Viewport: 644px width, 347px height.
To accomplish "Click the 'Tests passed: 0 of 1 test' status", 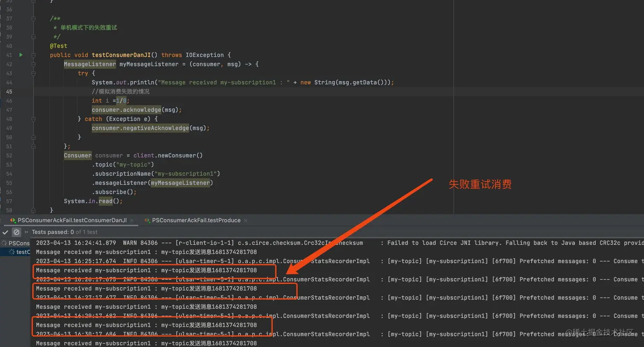I will [x=64, y=232].
